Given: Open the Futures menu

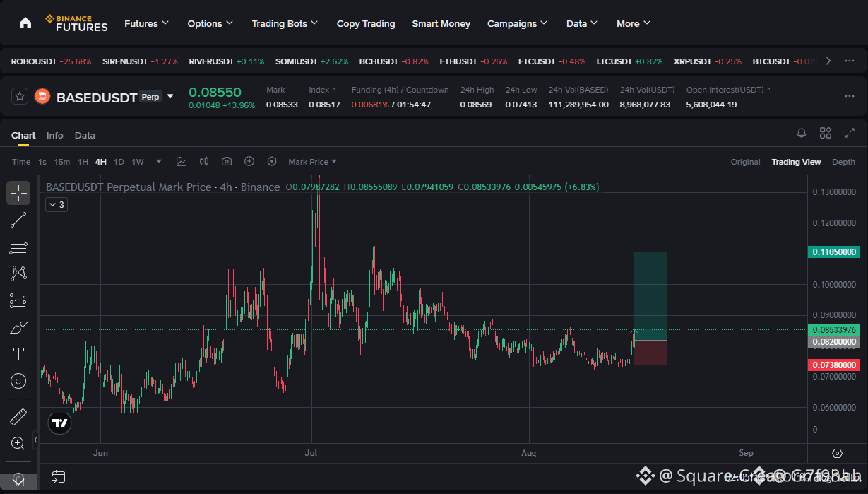Looking at the screenshot, I should point(146,23).
